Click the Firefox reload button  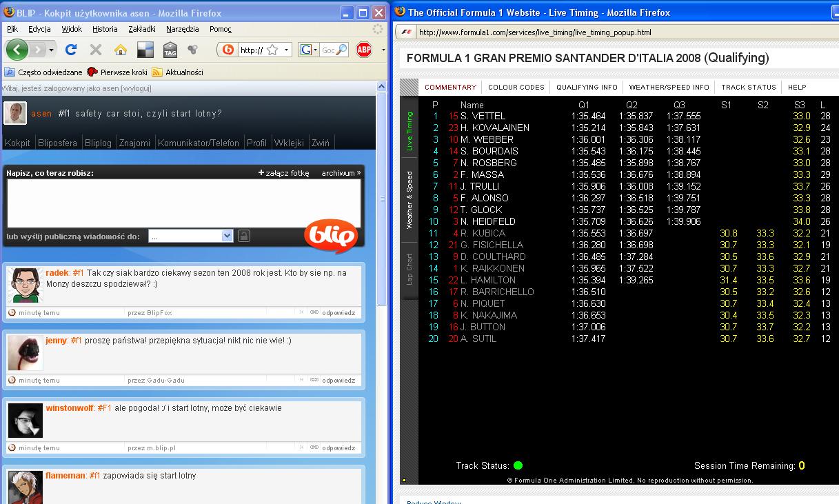pos(70,50)
